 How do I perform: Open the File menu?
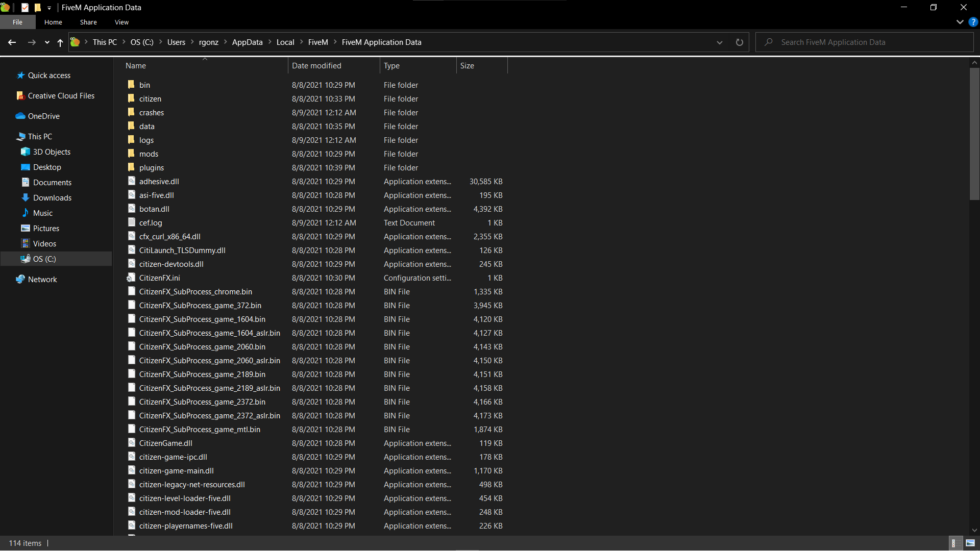[x=18, y=22]
